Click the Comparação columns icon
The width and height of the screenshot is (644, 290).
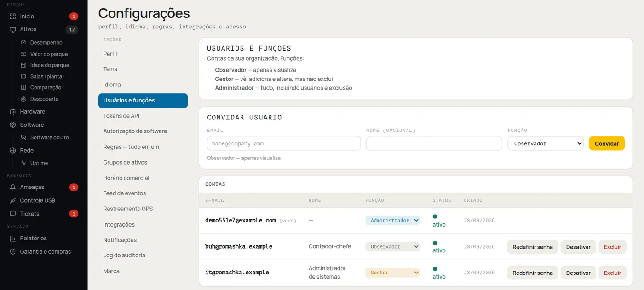(x=24, y=87)
